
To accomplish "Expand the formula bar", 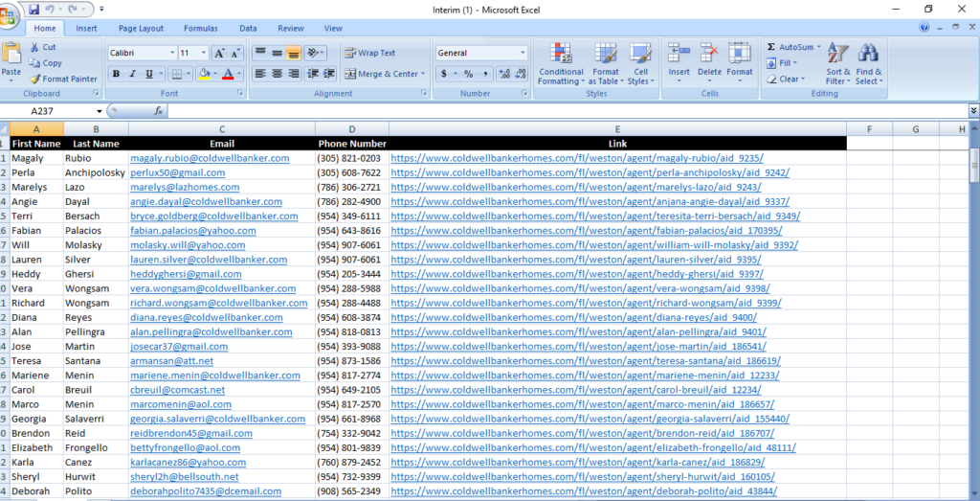I will [x=973, y=110].
